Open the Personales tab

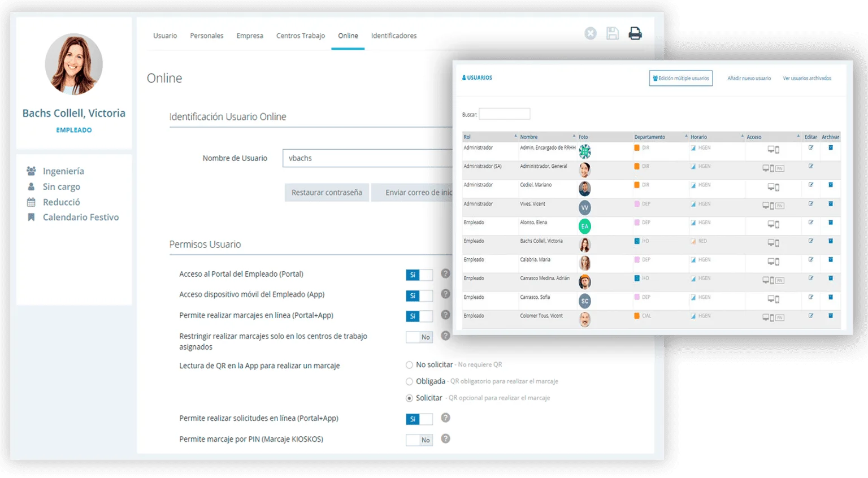tap(207, 36)
